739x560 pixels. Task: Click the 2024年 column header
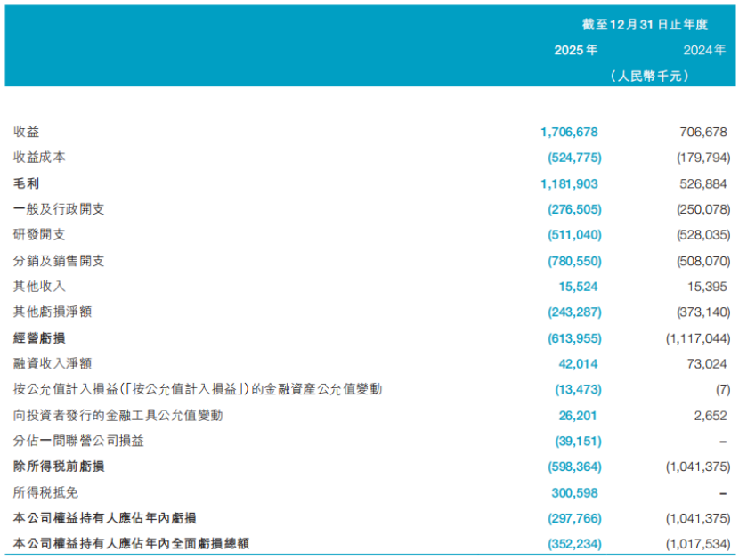tap(706, 50)
